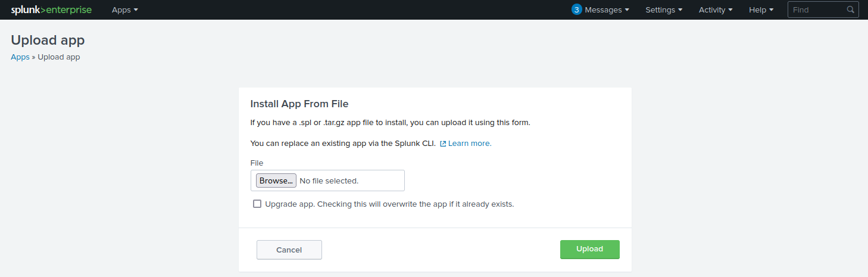The image size is (868, 277).
Task: Click the Splunk enterprise logo
Action: [x=51, y=10]
